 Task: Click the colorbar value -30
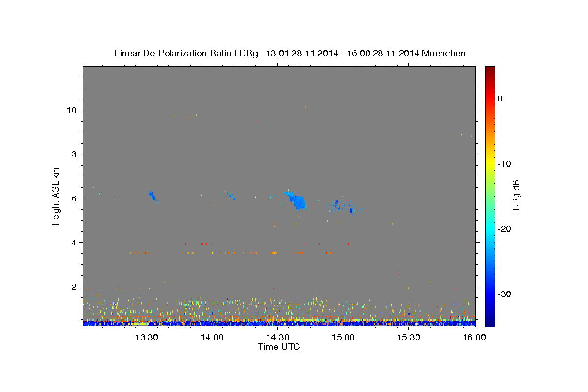click(x=504, y=294)
